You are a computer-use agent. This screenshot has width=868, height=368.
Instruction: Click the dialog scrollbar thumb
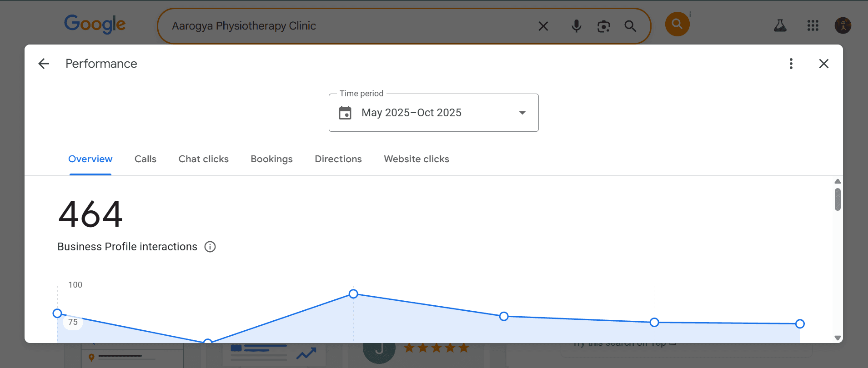click(838, 199)
